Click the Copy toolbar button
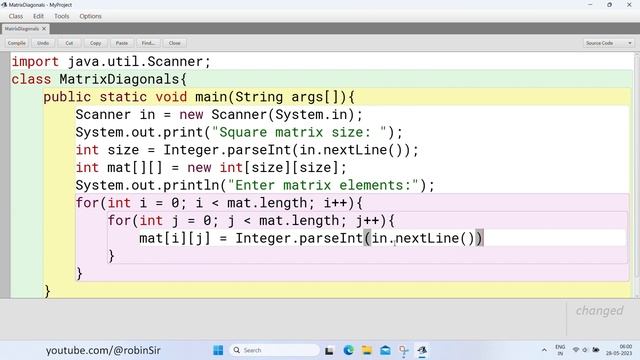Screen dimensions: 640x360 96,43
